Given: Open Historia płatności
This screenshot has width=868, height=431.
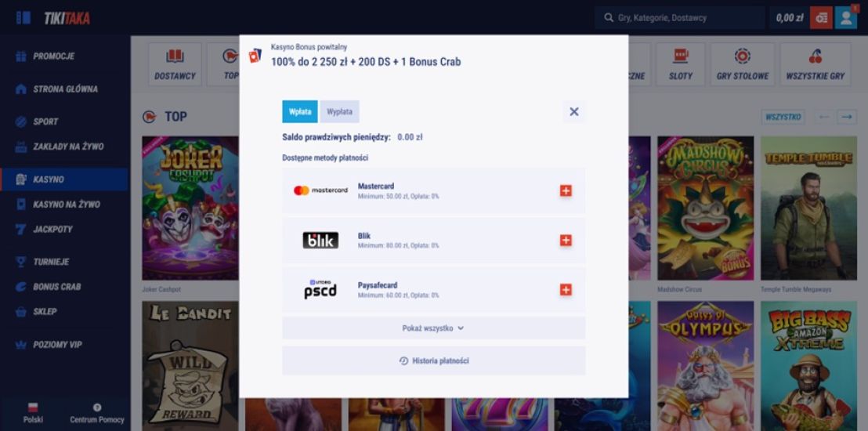Looking at the screenshot, I should tap(433, 361).
